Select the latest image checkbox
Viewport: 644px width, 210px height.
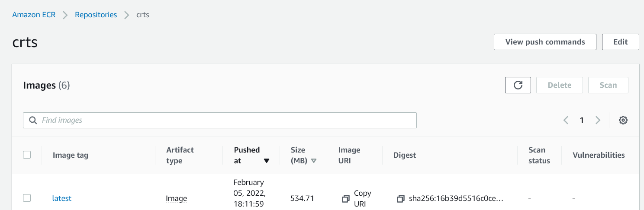tap(27, 198)
